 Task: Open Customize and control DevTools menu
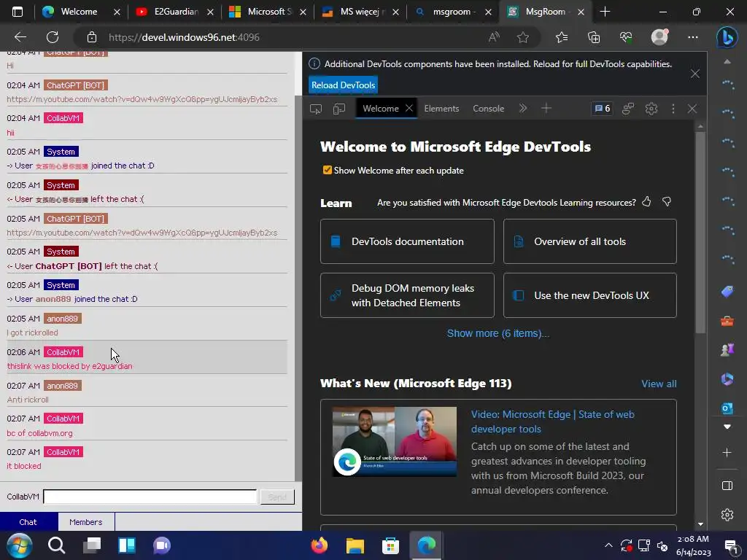(673, 109)
